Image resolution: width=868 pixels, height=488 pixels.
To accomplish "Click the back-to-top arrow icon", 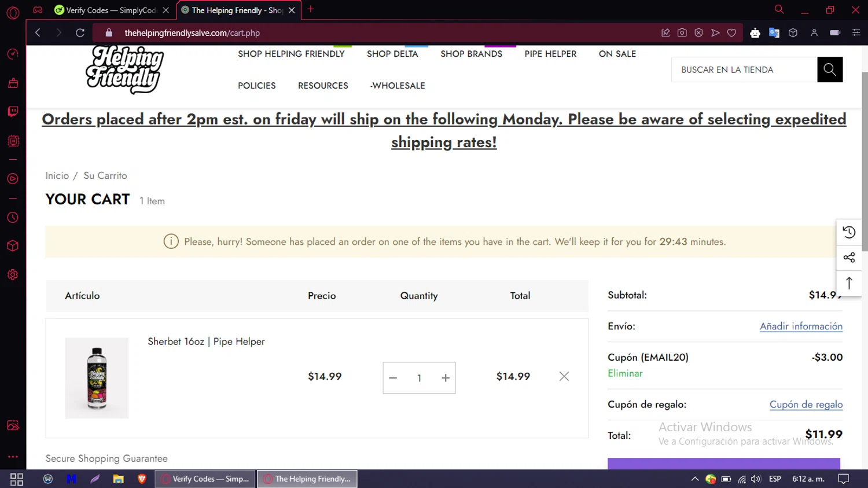I will coord(849,283).
